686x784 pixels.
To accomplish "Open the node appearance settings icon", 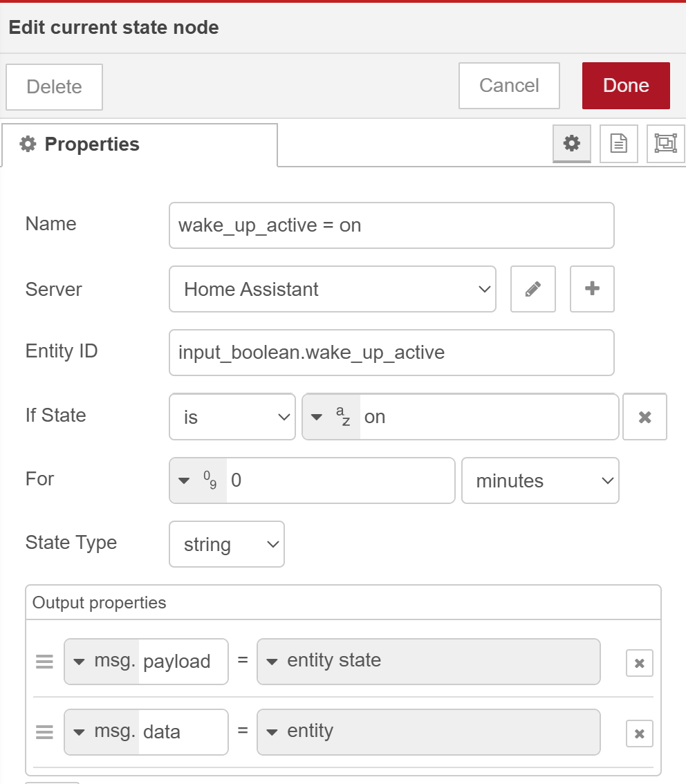I will point(665,144).
